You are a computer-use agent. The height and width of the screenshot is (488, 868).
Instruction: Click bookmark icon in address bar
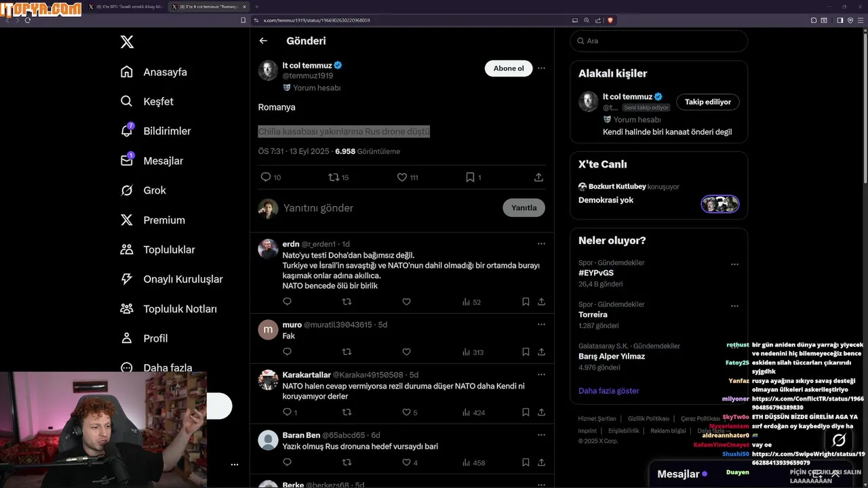(243, 20)
